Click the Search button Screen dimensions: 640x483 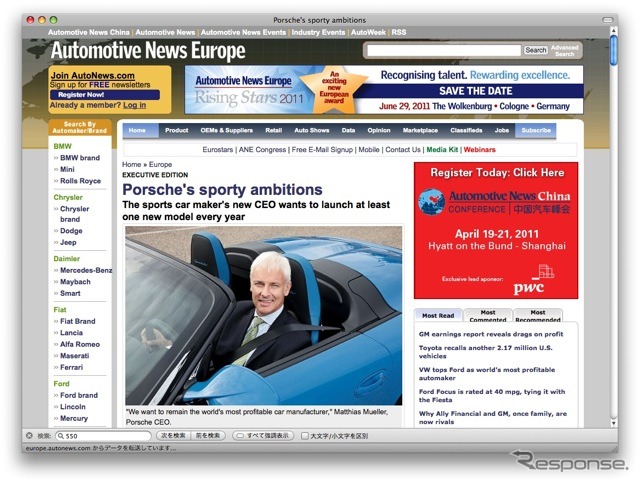coord(536,50)
